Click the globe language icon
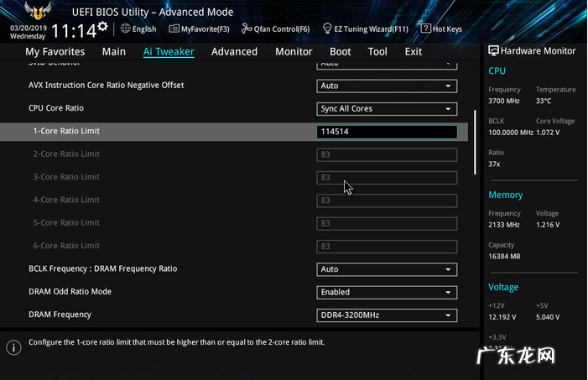 tap(126, 29)
